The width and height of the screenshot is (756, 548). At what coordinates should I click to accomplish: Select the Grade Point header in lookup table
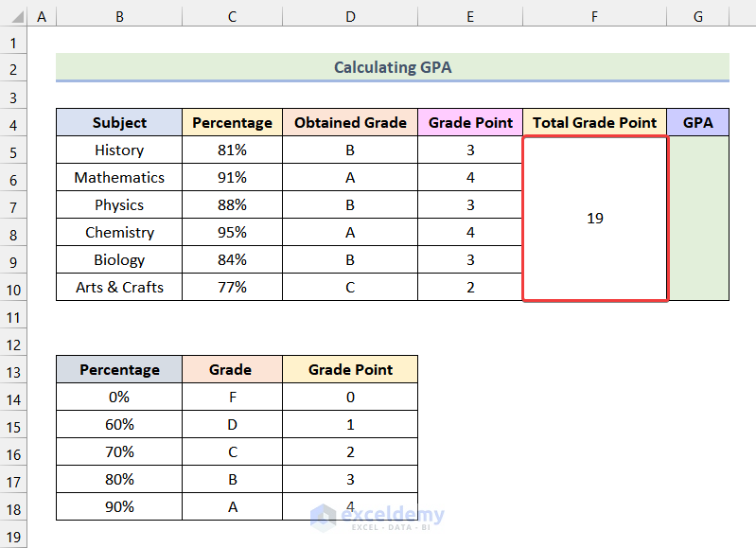coord(350,370)
